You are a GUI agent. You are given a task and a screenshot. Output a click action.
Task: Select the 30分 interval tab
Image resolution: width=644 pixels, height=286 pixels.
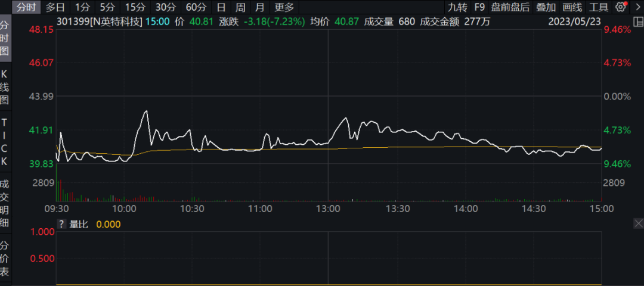coord(166,7)
